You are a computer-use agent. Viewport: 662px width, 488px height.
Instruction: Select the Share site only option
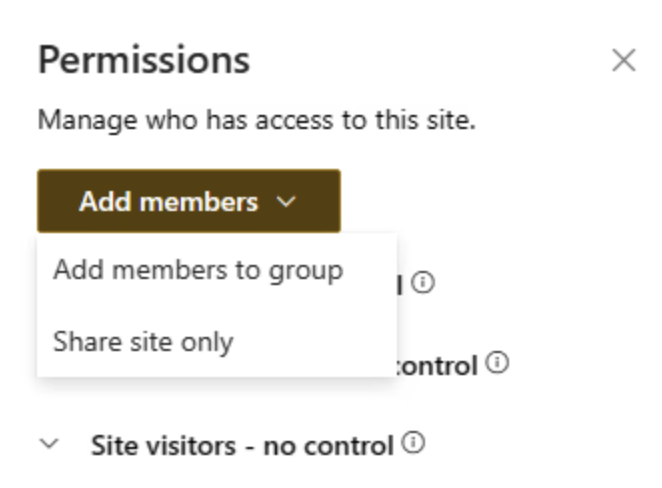click(143, 342)
